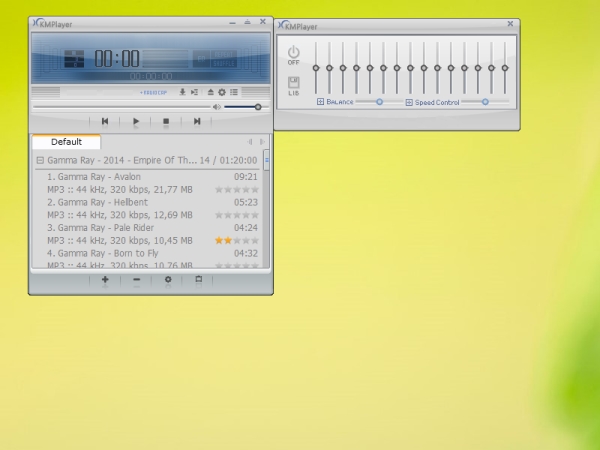Skip to the next track

(197, 121)
